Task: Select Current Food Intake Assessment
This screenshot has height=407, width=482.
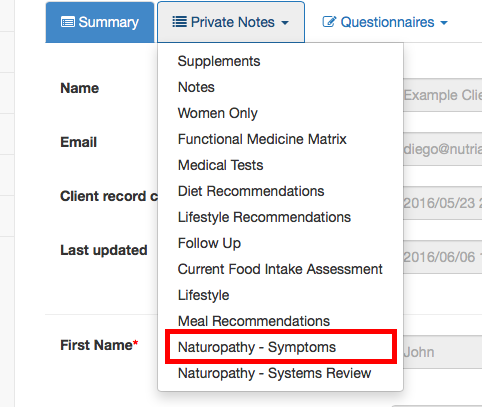Action: (x=280, y=269)
